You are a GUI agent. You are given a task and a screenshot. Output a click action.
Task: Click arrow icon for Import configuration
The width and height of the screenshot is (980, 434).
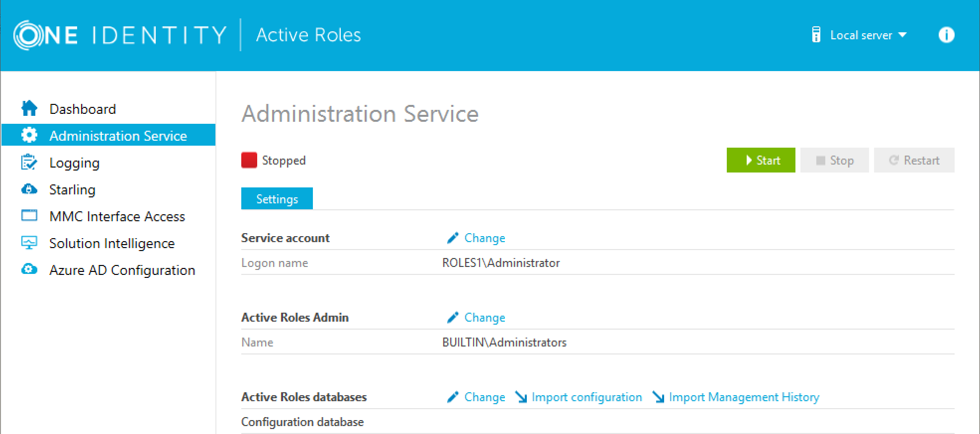point(521,397)
